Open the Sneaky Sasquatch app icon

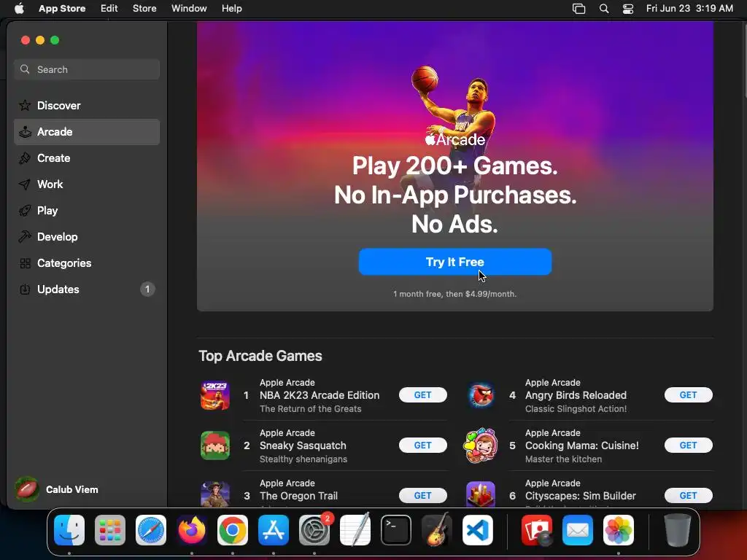point(215,446)
